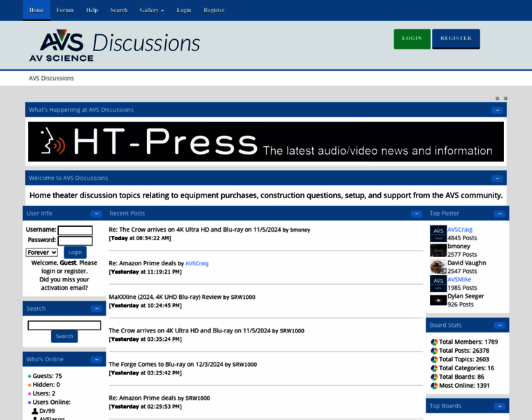Open the Login nav item

coord(184,10)
